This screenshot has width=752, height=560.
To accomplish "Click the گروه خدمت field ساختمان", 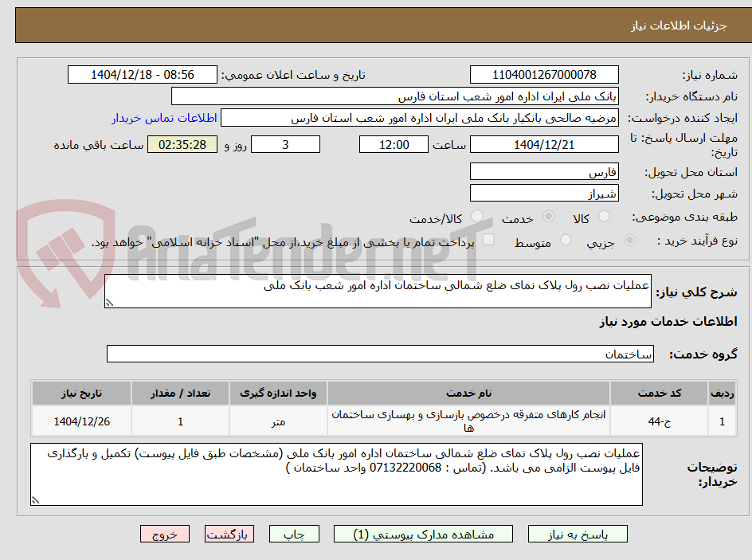I will pos(380,354).
